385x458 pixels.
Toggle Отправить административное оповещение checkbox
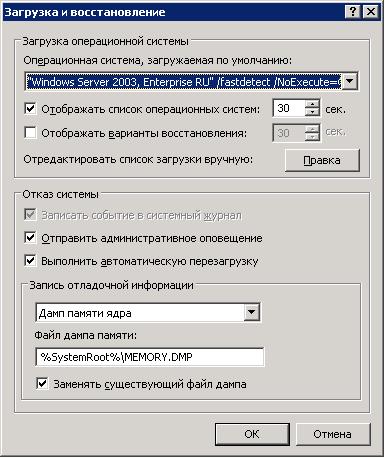tap(30, 238)
